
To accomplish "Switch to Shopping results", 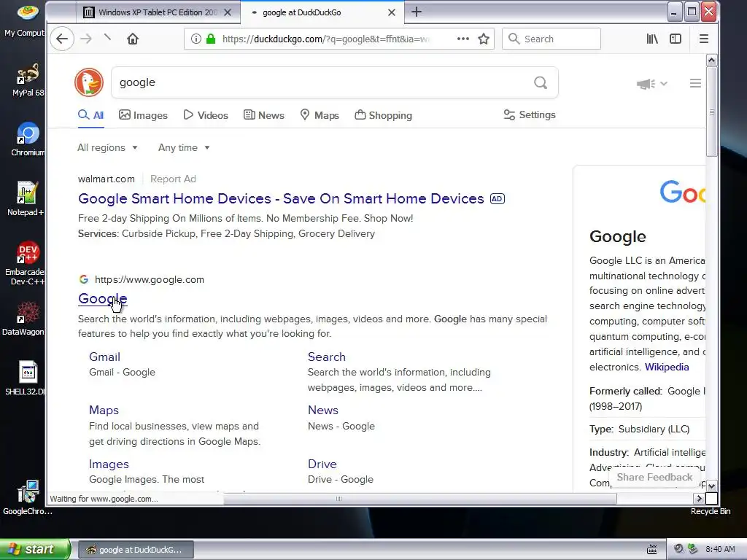I will [x=384, y=115].
